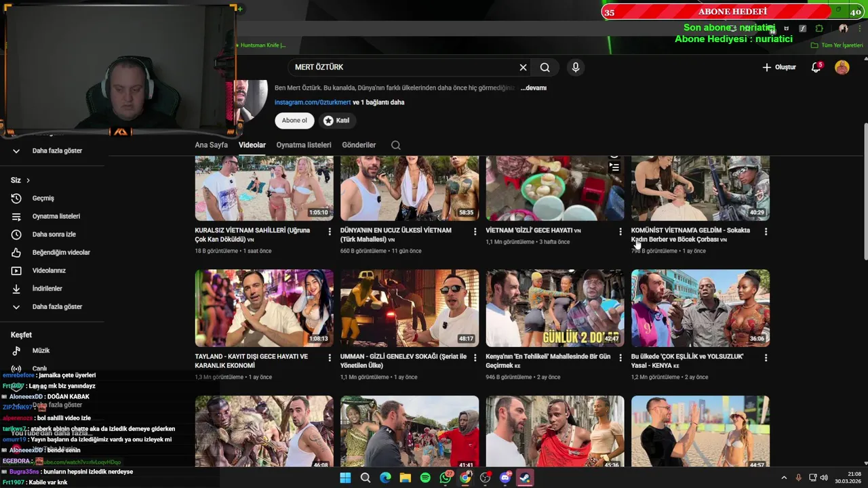Open the taskbar volume speaker control
The height and width of the screenshot is (488, 868).
tap(824, 478)
